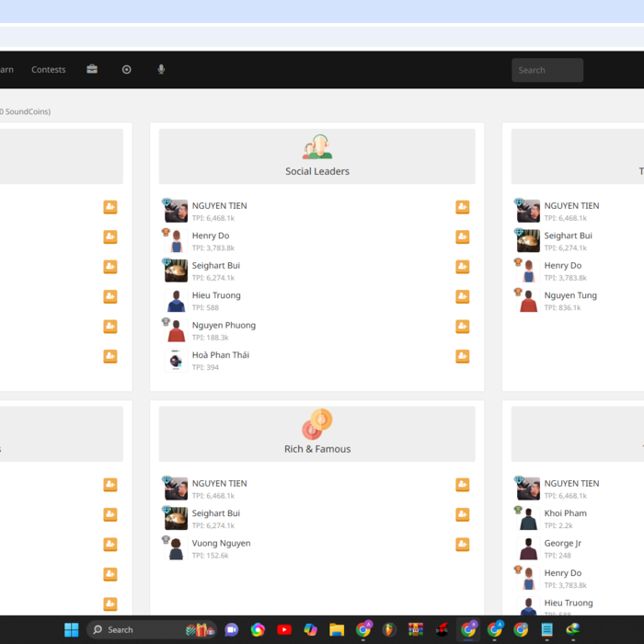Follow Nguyen Phuong in Social Leaders

[462, 327]
